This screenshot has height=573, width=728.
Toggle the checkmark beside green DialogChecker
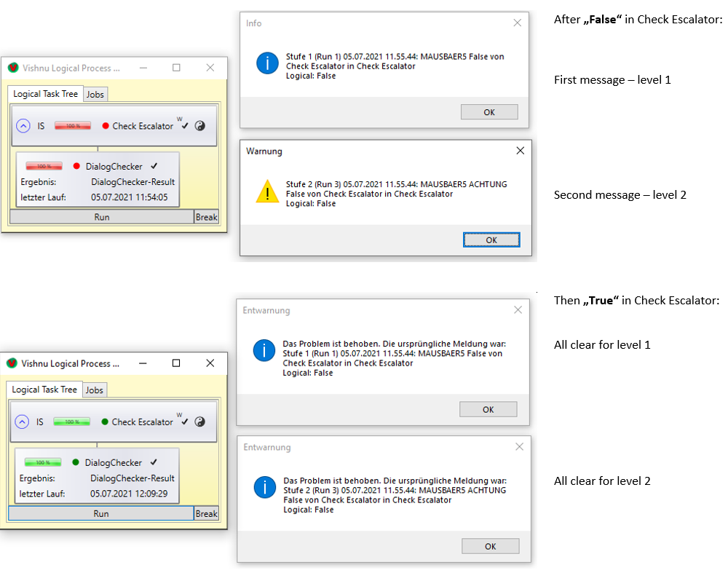[x=154, y=462]
